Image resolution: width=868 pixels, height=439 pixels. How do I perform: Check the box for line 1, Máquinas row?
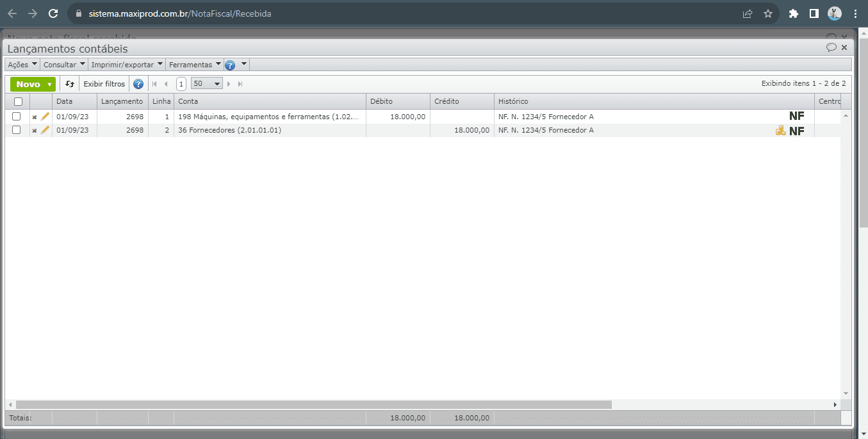tap(17, 117)
